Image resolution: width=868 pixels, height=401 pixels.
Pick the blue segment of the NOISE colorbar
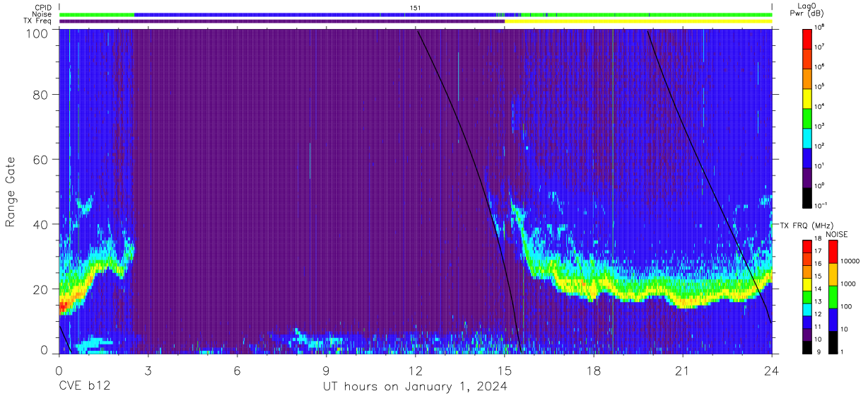(x=833, y=319)
